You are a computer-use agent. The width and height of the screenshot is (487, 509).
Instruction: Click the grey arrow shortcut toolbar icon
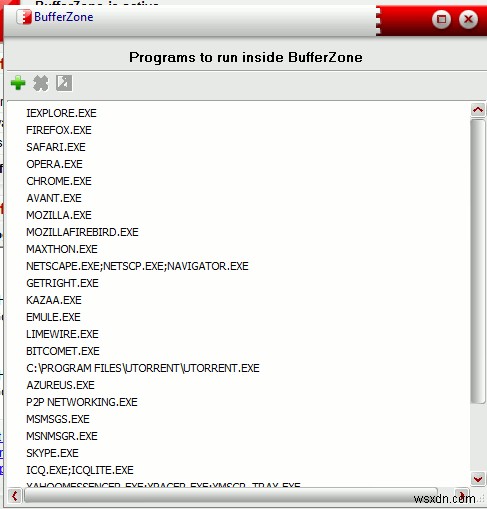[x=64, y=83]
